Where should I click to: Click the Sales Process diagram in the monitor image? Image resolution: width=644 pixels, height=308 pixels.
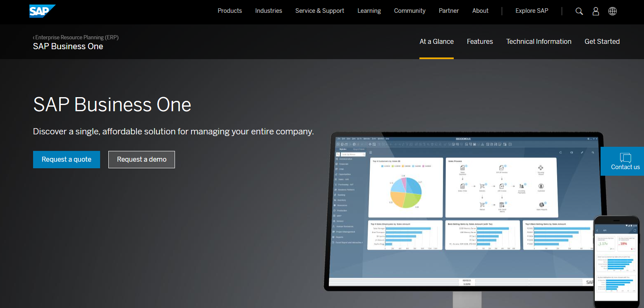click(x=501, y=188)
